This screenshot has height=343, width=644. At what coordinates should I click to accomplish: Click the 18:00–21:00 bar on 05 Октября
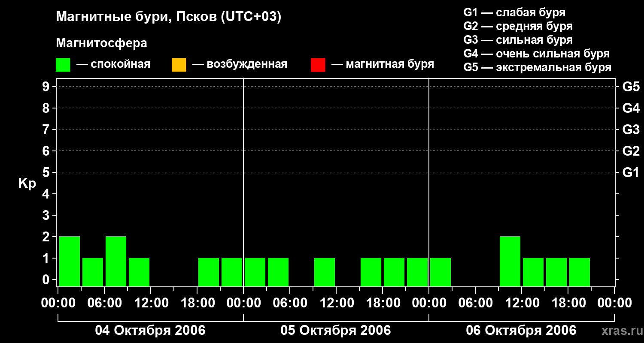[x=394, y=272]
